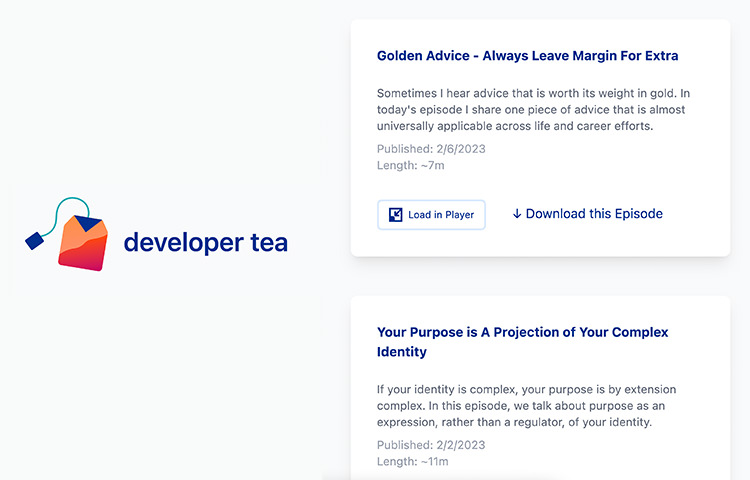
Task: Click the Developer Tea teabag logo
Action: click(x=67, y=234)
